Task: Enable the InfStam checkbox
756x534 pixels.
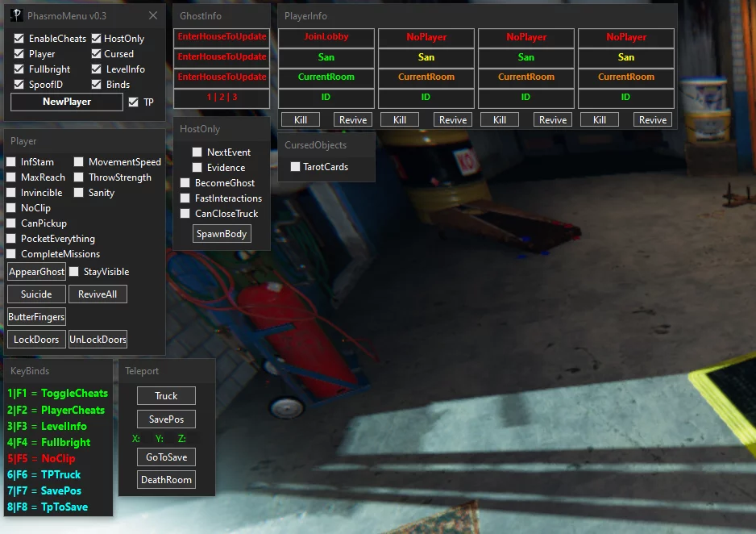Action: [11, 162]
